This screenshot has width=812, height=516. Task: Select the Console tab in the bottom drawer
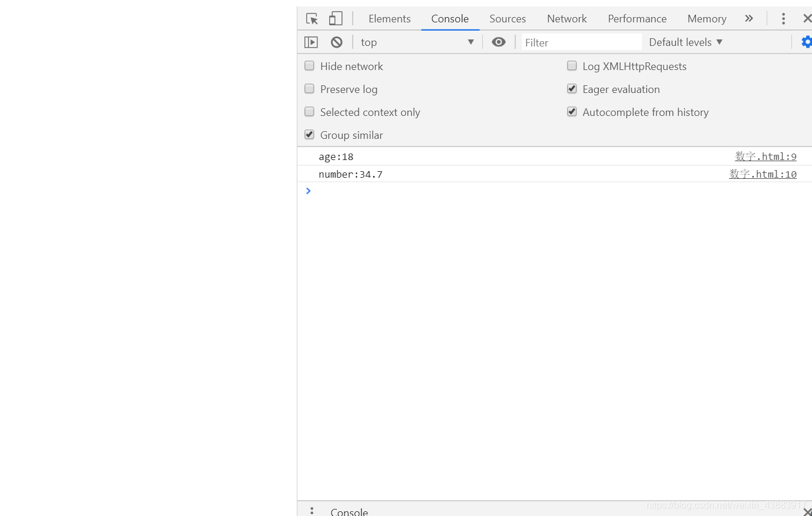pos(349,511)
